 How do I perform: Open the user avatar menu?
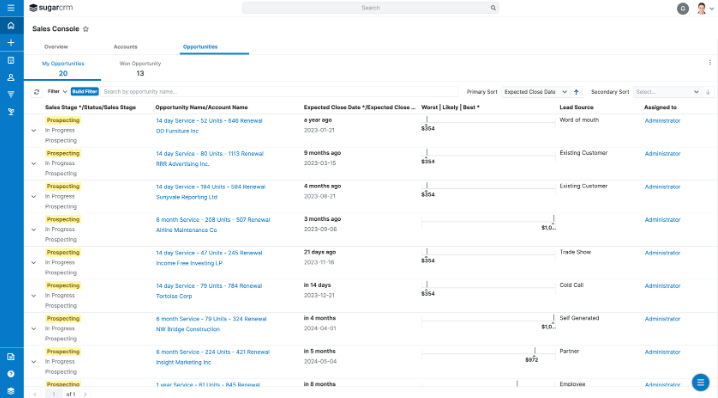tap(704, 8)
